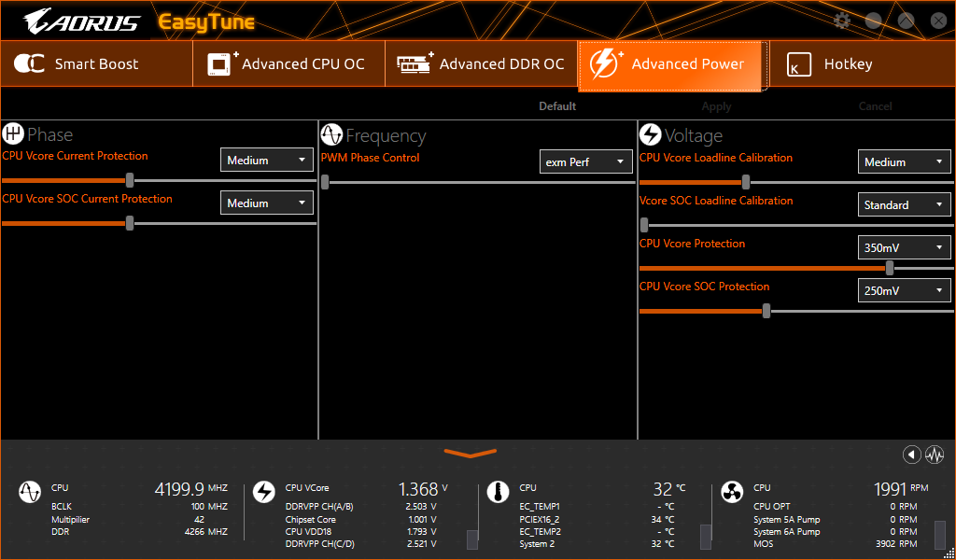Click the Default button
Screen dimensions: 956x560
tap(557, 106)
